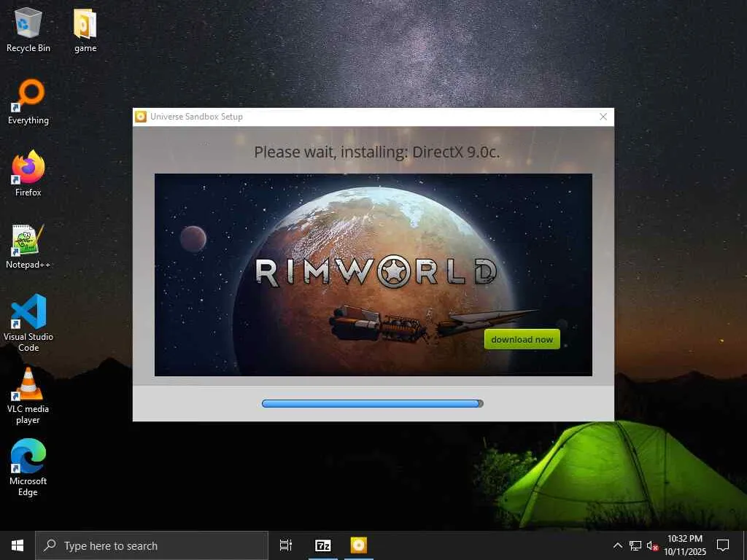Open the network status tray icon

635,545
